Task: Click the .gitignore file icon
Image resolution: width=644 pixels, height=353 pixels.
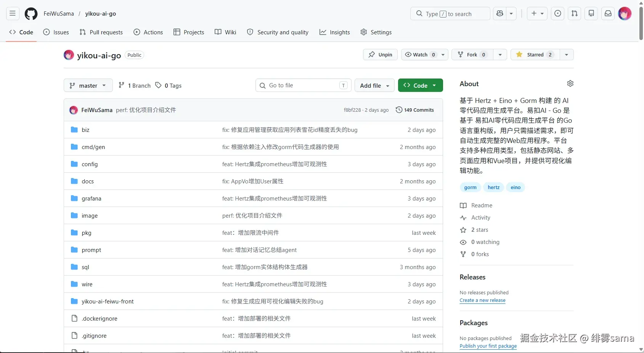Action: pos(74,335)
